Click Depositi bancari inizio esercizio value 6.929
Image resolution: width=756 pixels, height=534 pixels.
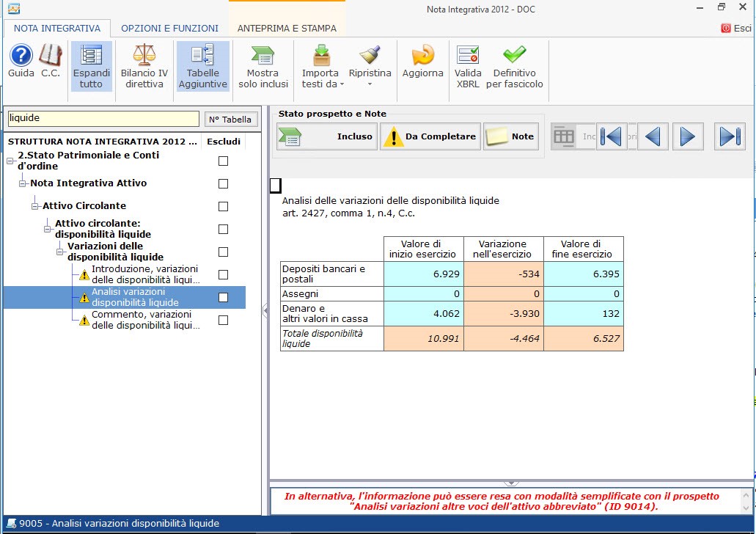(423, 274)
